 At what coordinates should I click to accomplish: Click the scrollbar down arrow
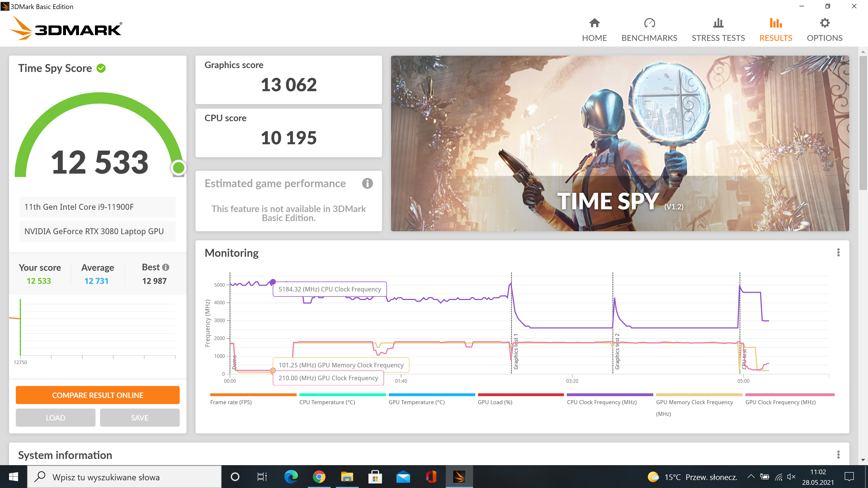[x=863, y=460]
